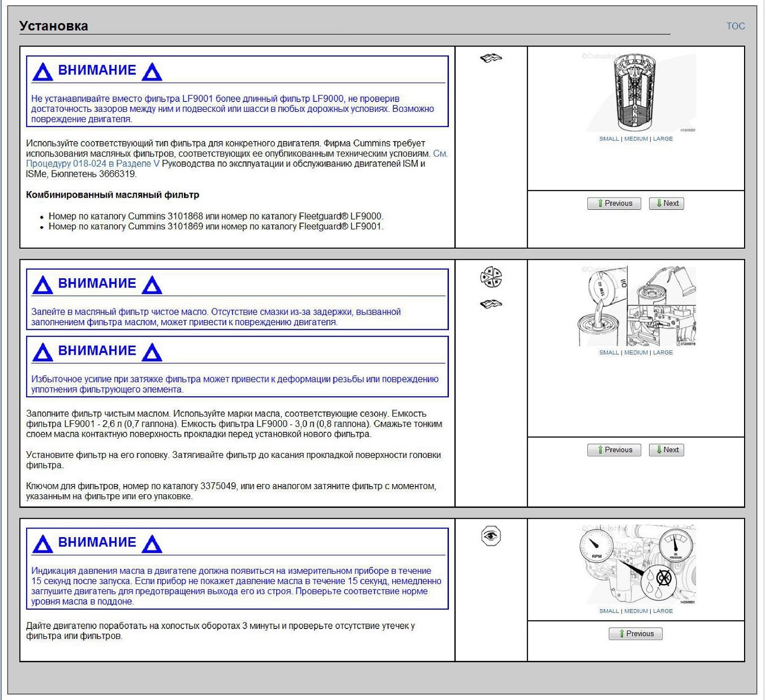Click the service tools icon in second section
Image resolution: width=765 pixels, height=700 pixels.
[x=491, y=277]
